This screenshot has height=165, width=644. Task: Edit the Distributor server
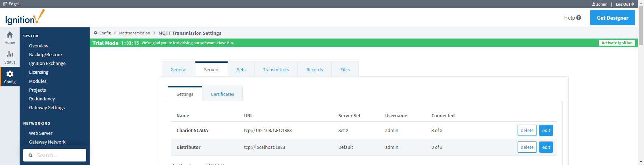[x=546, y=147]
